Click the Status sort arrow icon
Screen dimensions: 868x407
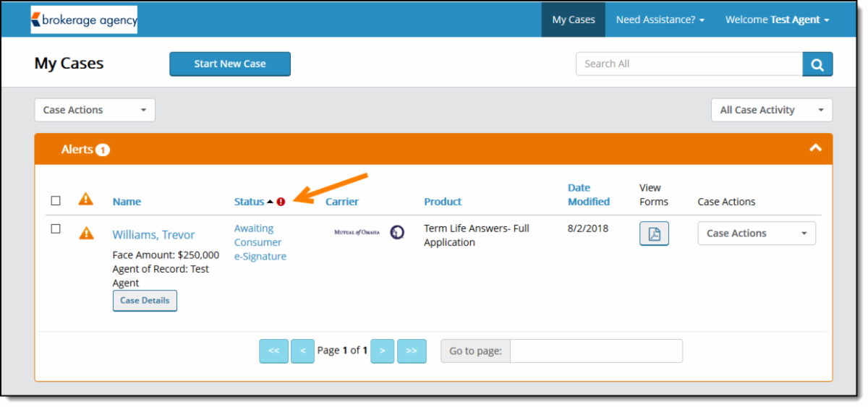271,202
